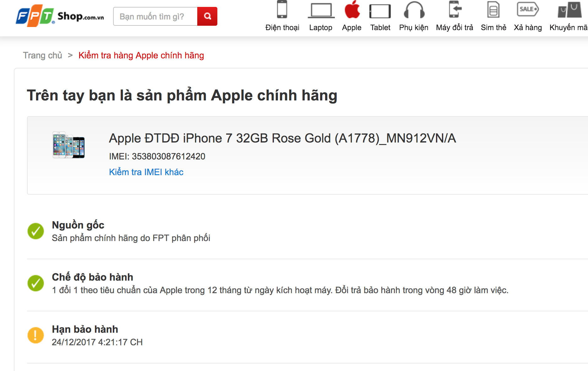Click the phone-exchange icon for Máy đổi trả
The width and height of the screenshot is (588, 371).
click(x=455, y=9)
